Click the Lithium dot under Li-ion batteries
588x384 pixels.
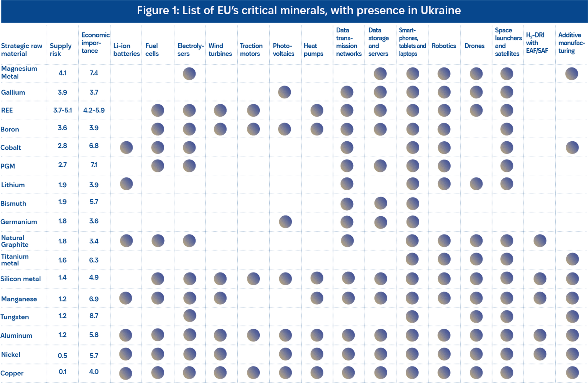[x=126, y=184]
